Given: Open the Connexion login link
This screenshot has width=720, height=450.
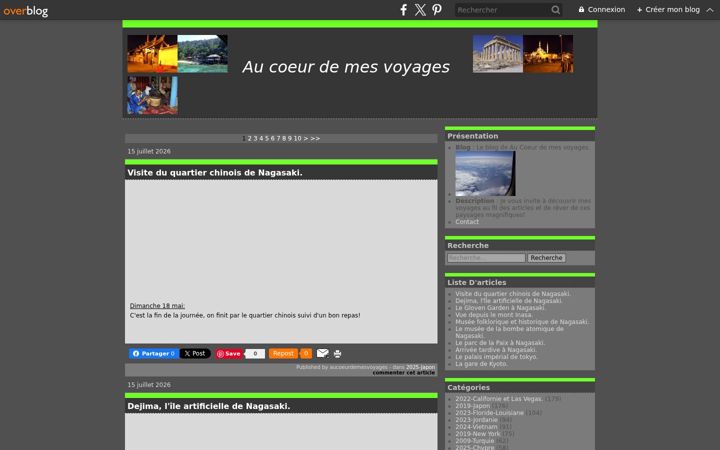Looking at the screenshot, I should (x=602, y=10).
